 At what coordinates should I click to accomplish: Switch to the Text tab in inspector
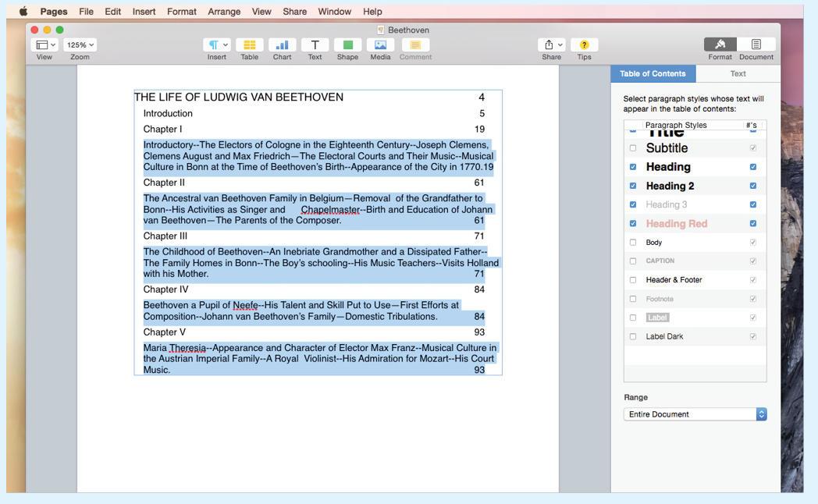click(738, 74)
